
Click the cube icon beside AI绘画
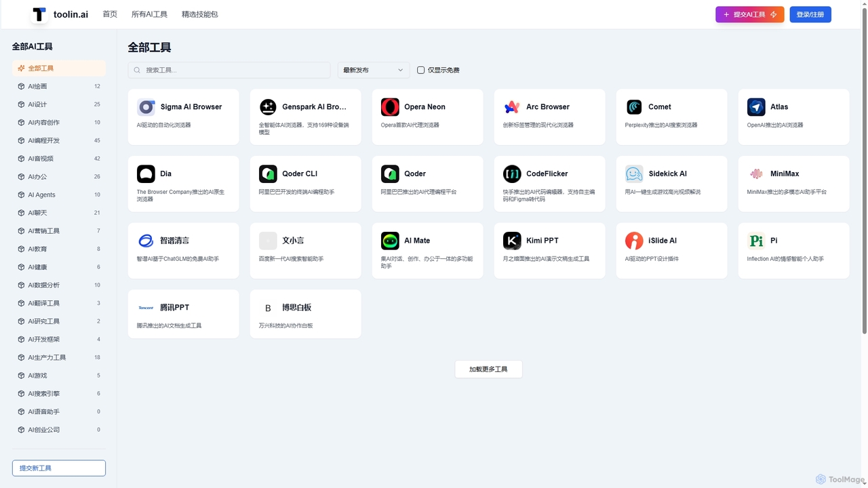21,86
